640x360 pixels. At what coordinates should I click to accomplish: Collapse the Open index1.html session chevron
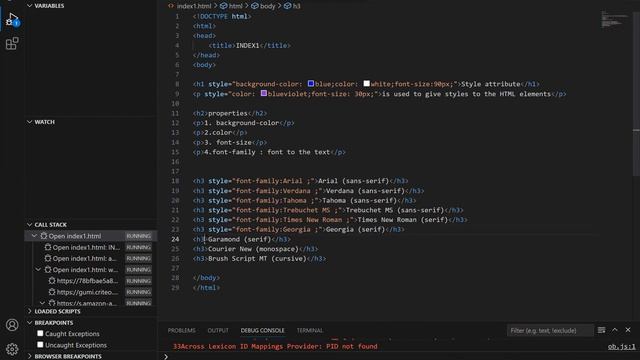point(34,236)
